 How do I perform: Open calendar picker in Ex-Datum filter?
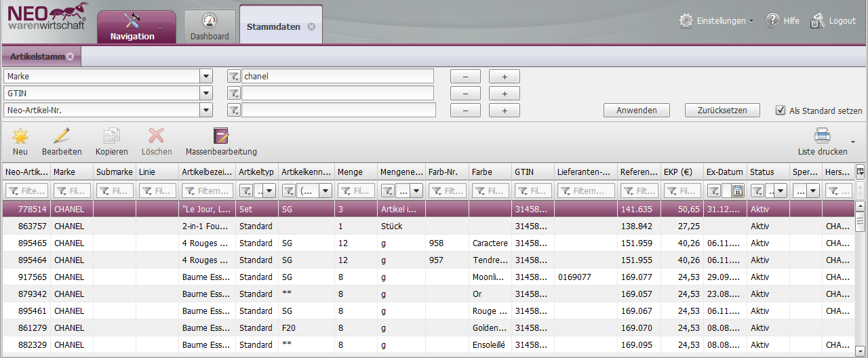coord(738,191)
